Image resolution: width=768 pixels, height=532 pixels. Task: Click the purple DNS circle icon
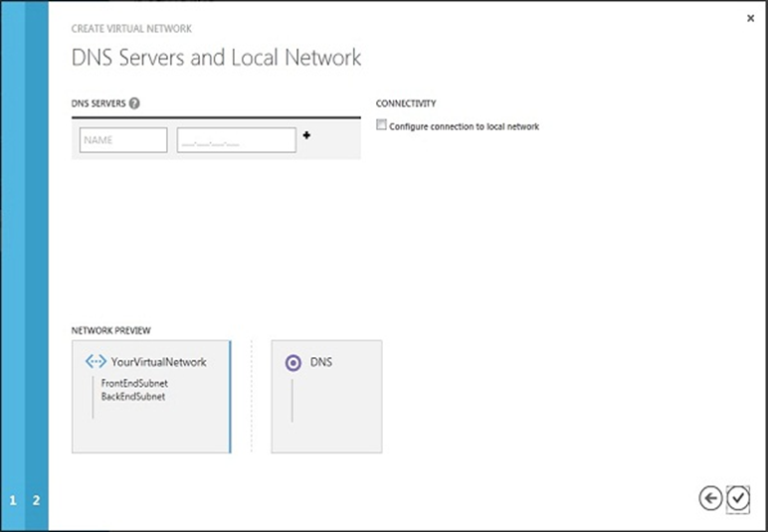[292, 363]
